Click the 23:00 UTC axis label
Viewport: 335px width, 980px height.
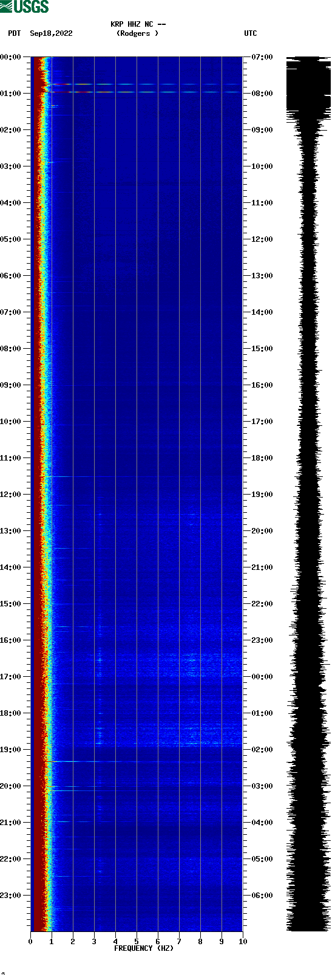click(262, 640)
